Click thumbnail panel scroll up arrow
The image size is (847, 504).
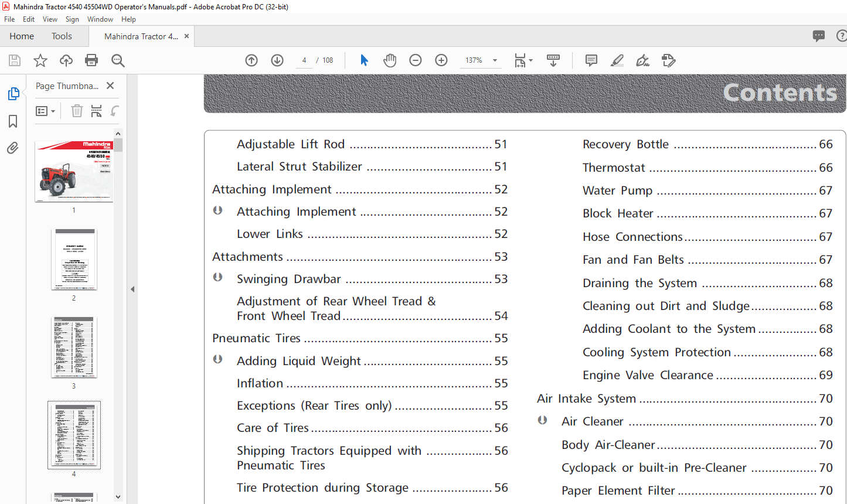coord(118,134)
